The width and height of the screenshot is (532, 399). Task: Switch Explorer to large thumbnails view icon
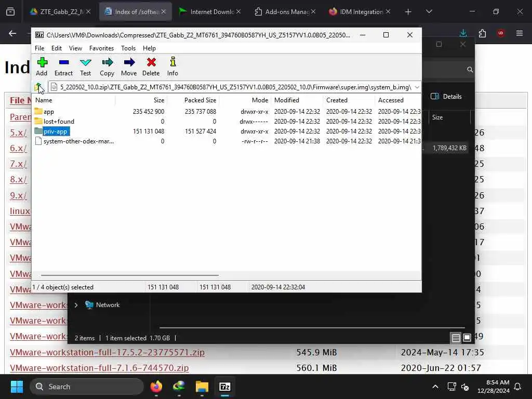467,338
